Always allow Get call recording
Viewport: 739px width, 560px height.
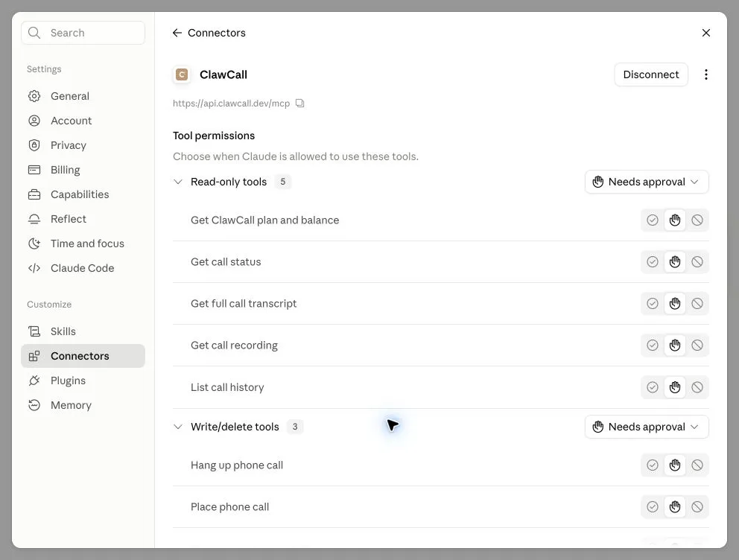tap(653, 346)
